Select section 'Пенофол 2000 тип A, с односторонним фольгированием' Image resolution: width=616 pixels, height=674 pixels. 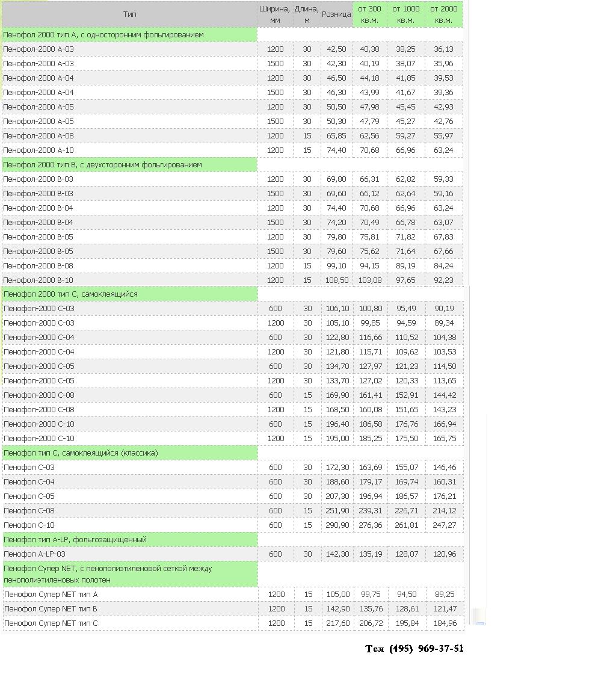click(x=129, y=35)
